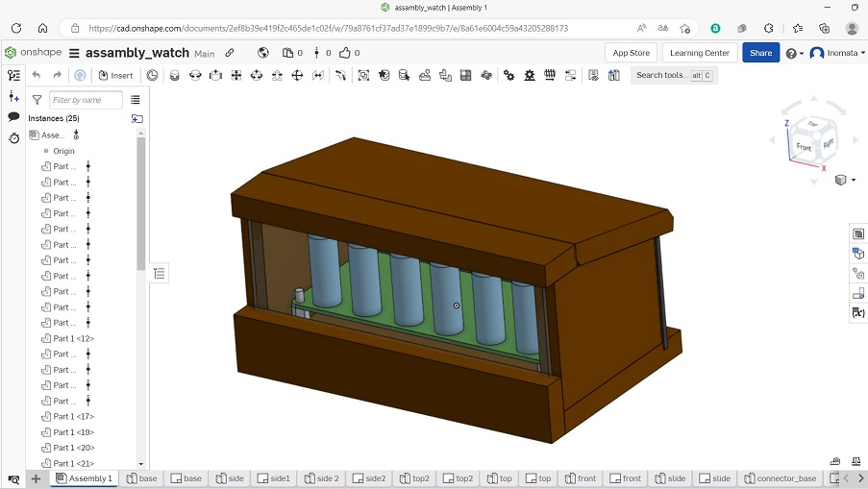This screenshot has height=489, width=868.
Task: Select the Fastened mate tool
Action: [x=174, y=75]
